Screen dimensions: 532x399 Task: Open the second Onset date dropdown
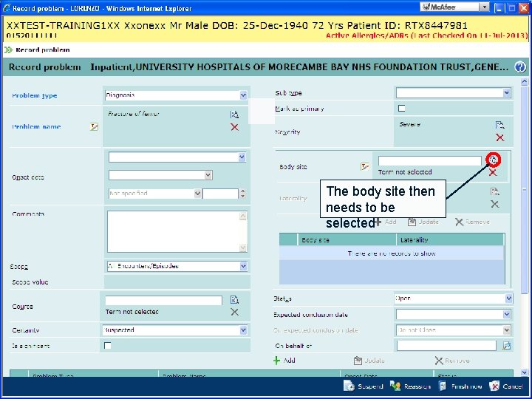coord(208,175)
